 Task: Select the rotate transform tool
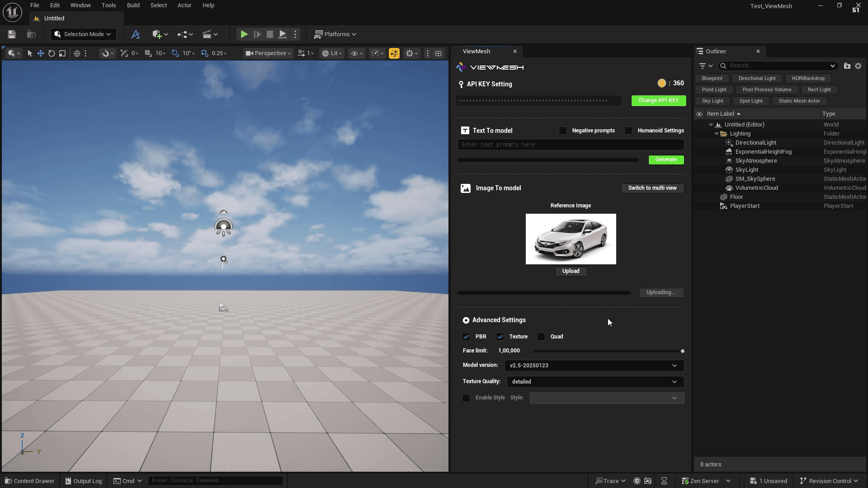click(52, 53)
